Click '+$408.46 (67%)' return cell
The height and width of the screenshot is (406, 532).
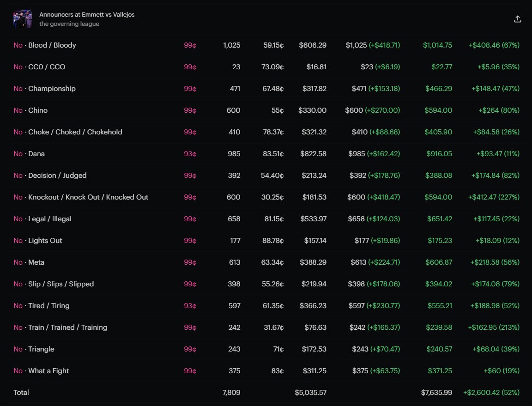point(494,45)
